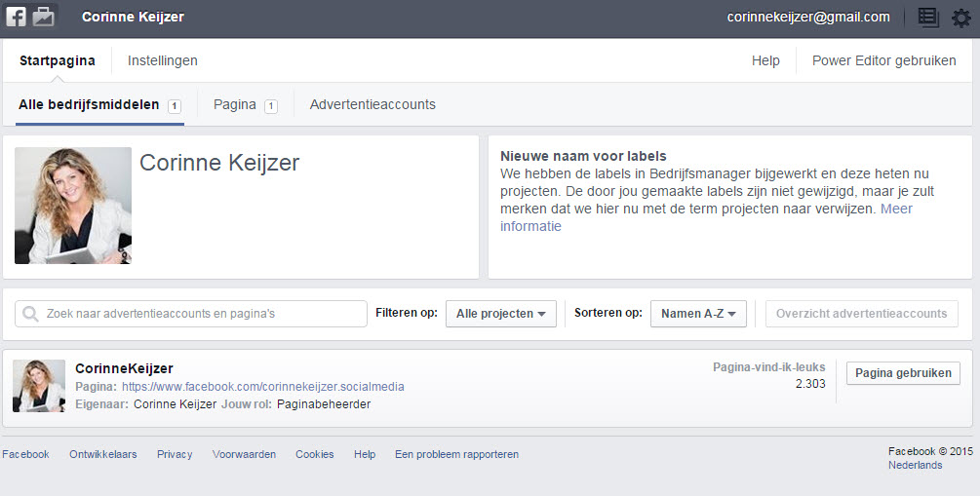Open the corinnekeijzer.socialmedia page URL

[x=263, y=387]
